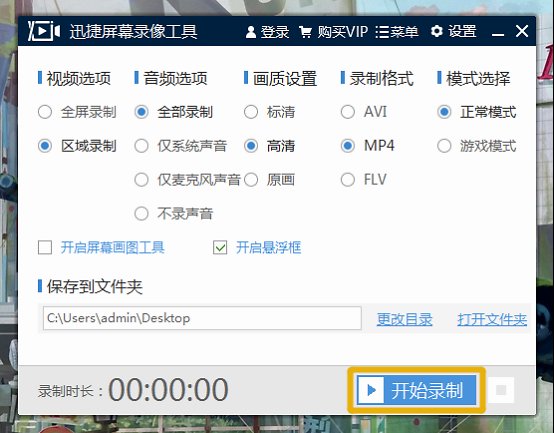Select 仅系统声音 audio option
The width and height of the screenshot is (554, 433).
click(181, 146)
